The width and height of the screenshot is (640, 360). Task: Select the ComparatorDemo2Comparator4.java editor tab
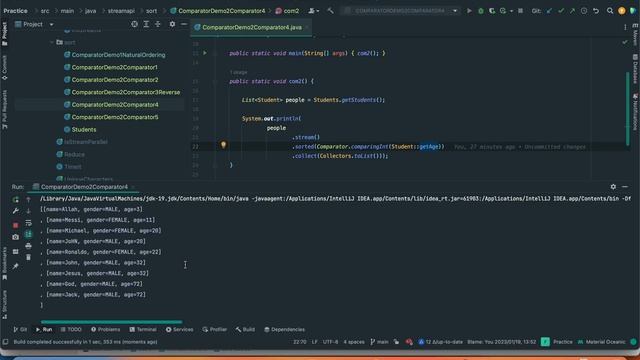(251, 27)
